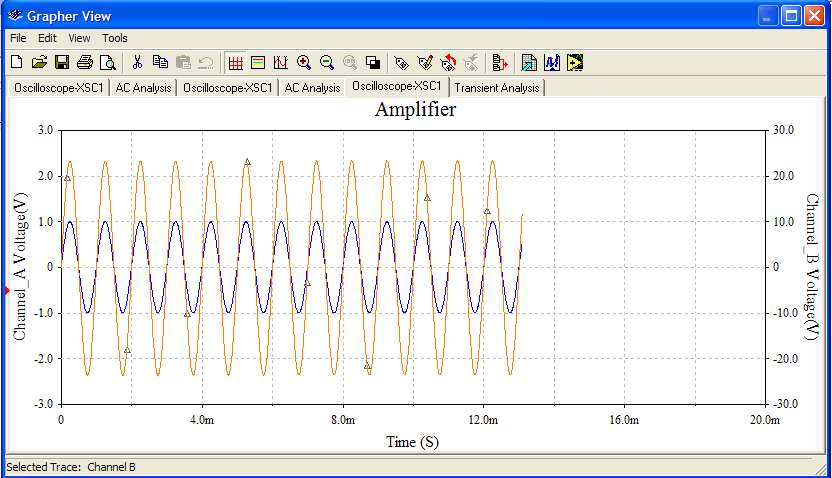Toggle the grid display button
This screenshot has height=478, width=832.
(236, 63)
